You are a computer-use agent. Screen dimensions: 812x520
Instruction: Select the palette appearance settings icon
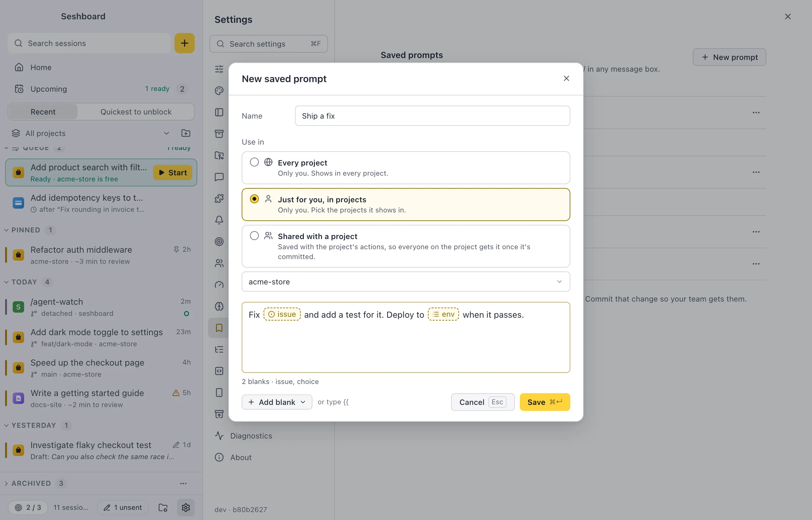[x=219, y=90]
